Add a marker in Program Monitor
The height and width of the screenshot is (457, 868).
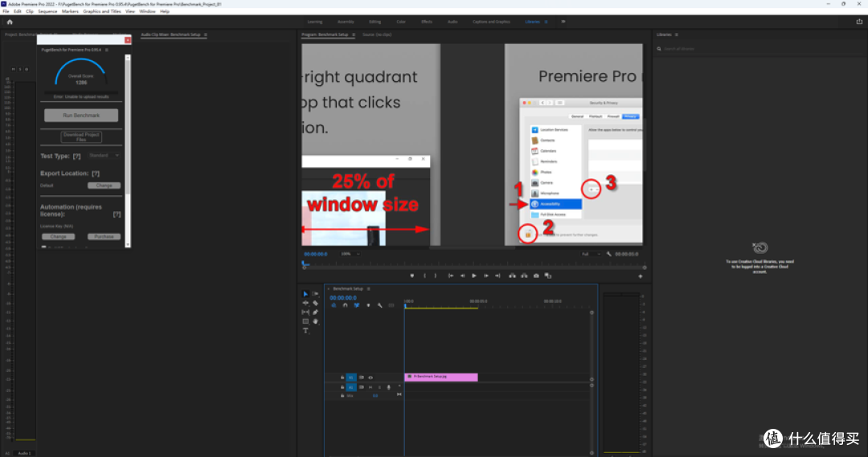(411, 275)
